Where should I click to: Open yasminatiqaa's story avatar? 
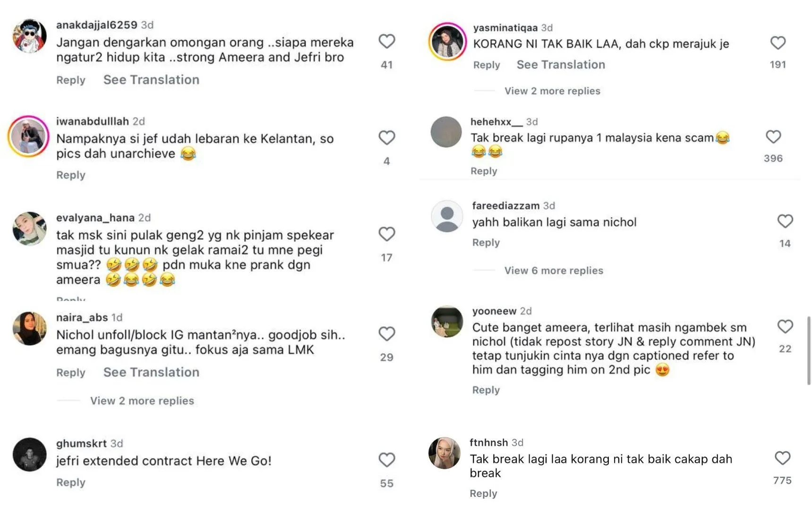447,42
